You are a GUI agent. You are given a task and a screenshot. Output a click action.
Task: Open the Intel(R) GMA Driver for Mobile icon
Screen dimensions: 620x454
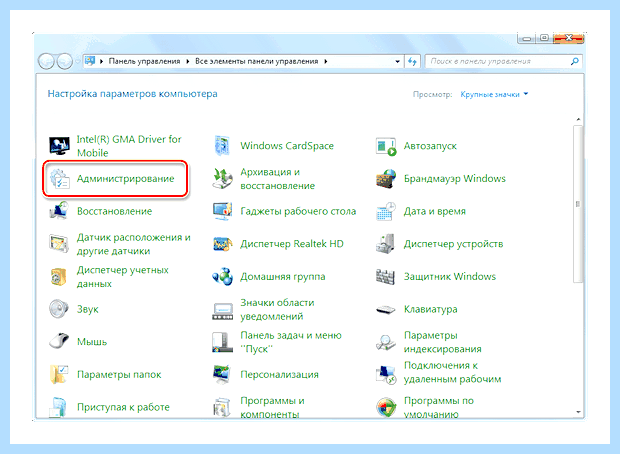(x=59, y=146)
